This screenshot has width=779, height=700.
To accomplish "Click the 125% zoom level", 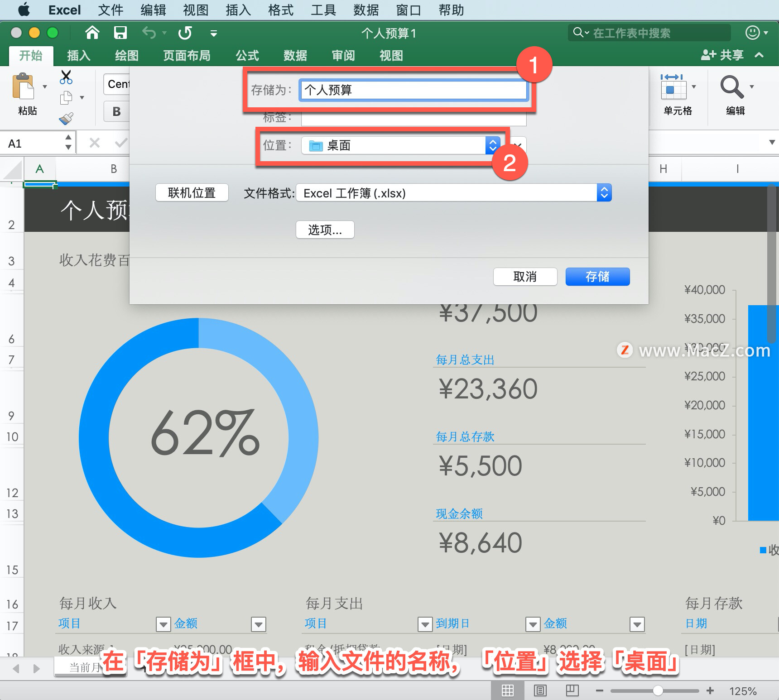I will pos(743,691).
